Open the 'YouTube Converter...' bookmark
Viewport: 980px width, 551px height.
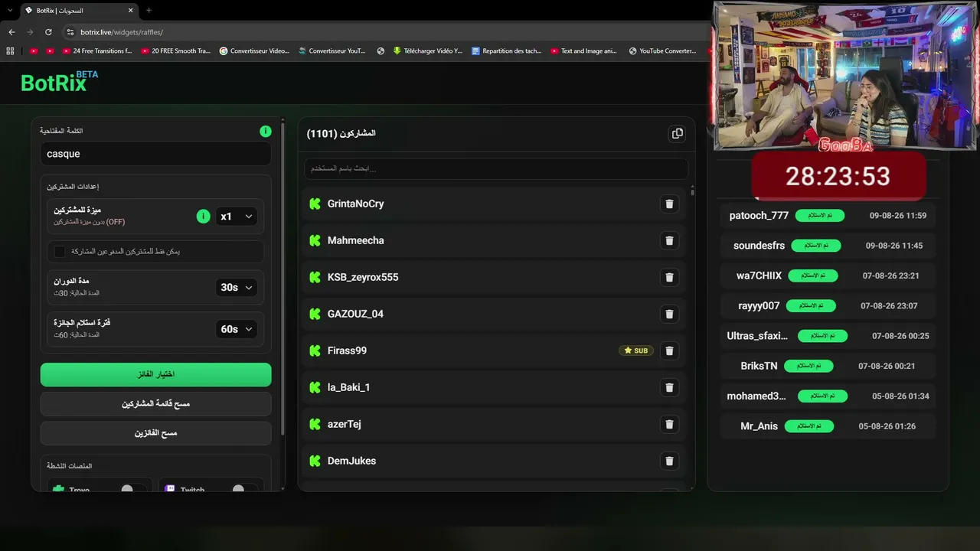pos(663,51)
